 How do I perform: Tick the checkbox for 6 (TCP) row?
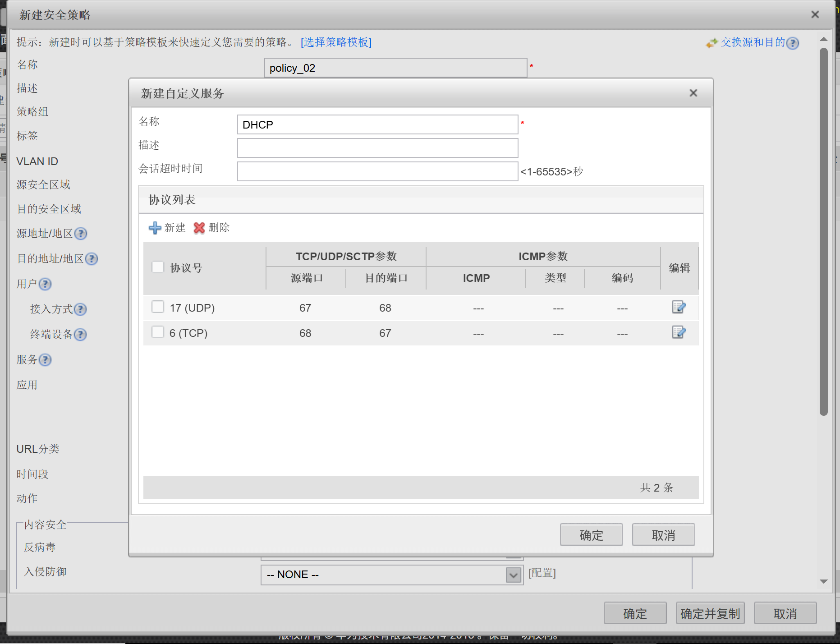point(158,332)
